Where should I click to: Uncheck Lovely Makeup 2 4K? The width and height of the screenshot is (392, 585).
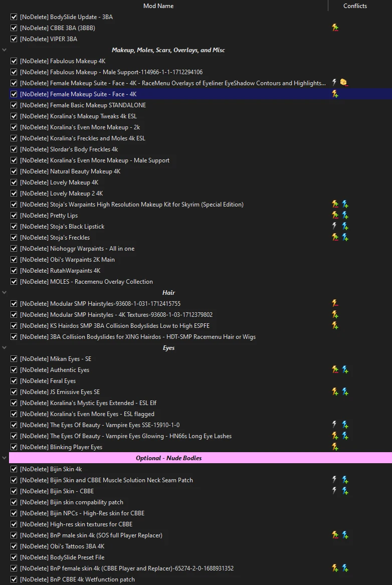14,193
